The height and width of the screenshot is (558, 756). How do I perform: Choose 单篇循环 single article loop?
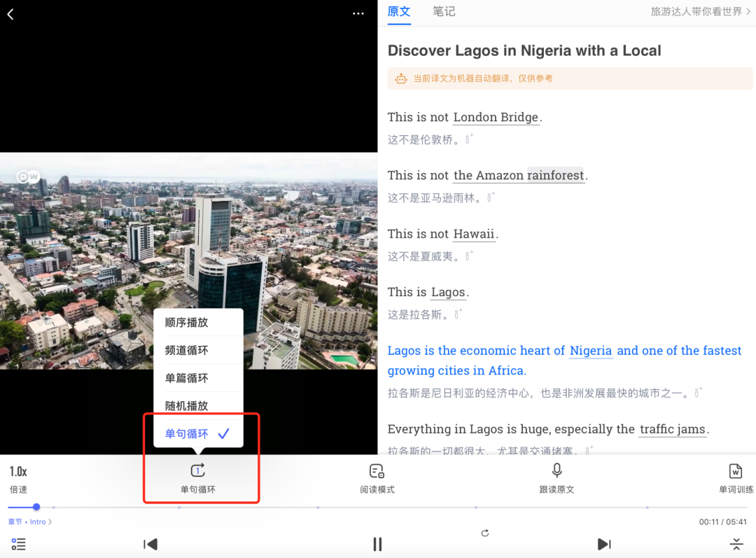coord(198,378)
